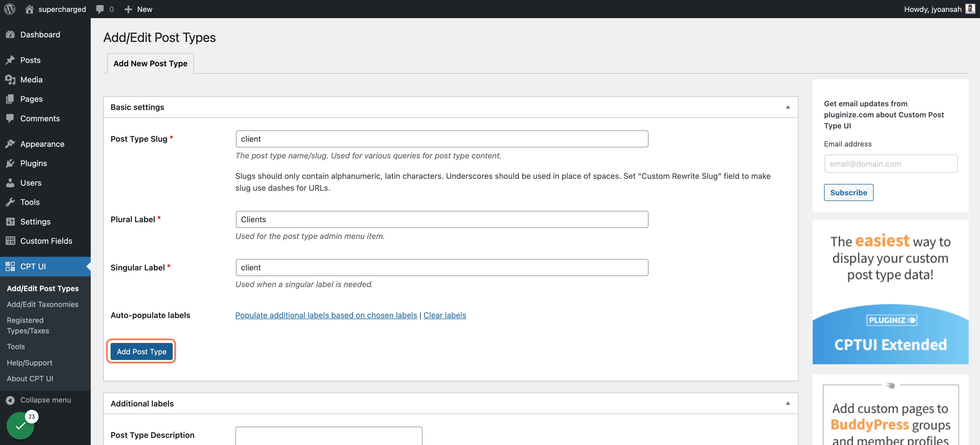Viewport: 980px width, 445px height.
Task: Select the Add New Post Type tab
Action: 150,63
